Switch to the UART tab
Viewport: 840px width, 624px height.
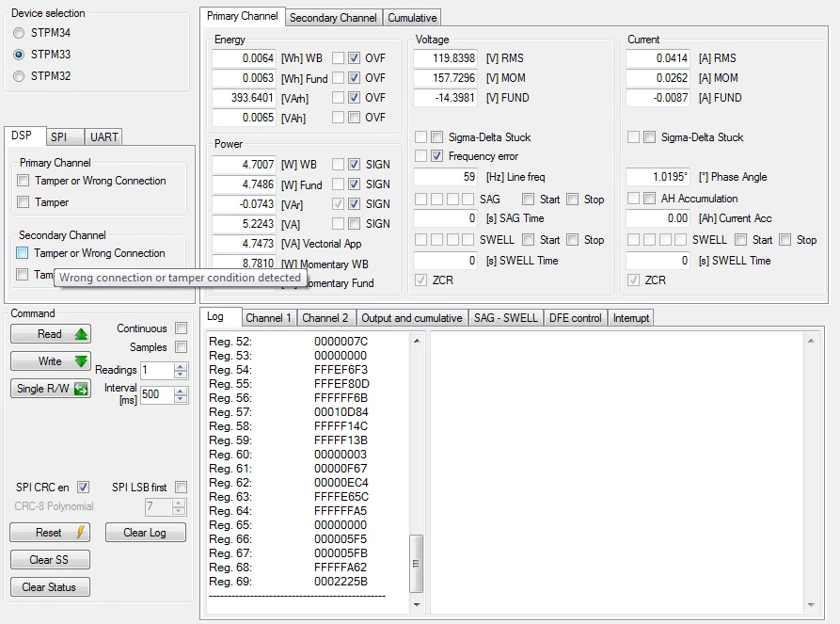103,136
